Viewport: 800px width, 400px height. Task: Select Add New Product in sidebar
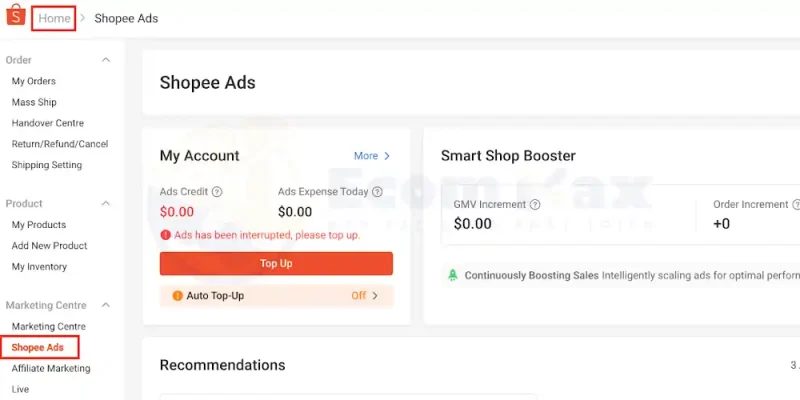(x=49, y=245)
